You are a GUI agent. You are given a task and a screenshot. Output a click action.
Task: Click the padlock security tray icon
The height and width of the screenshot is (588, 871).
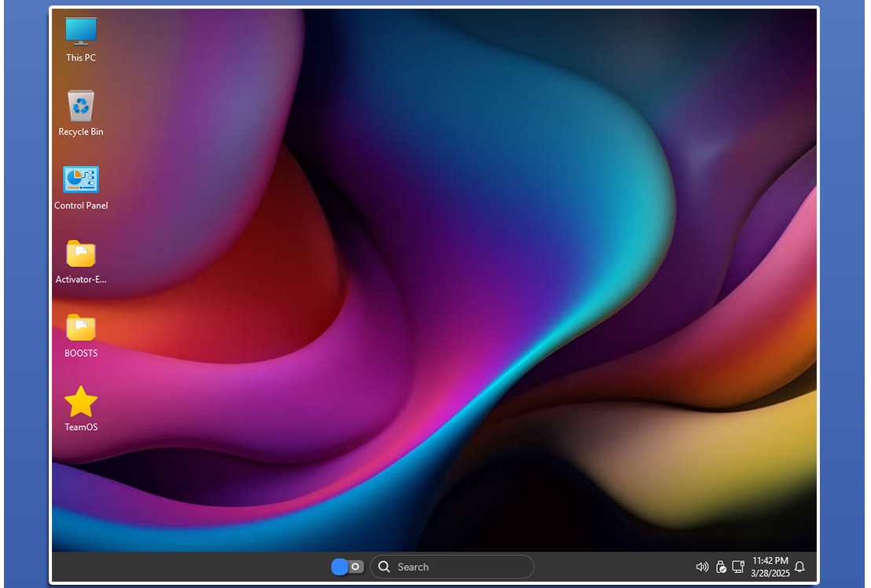(x=721, y=567)
